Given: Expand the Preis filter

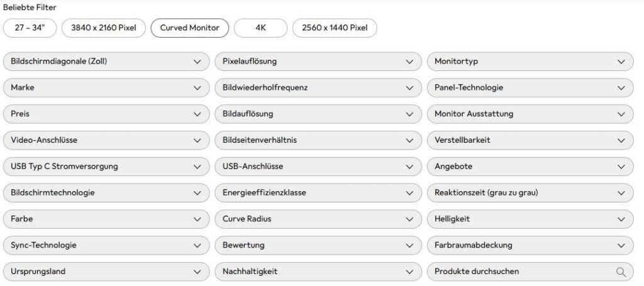Looking at the screenshot, I should pos(106,114).
